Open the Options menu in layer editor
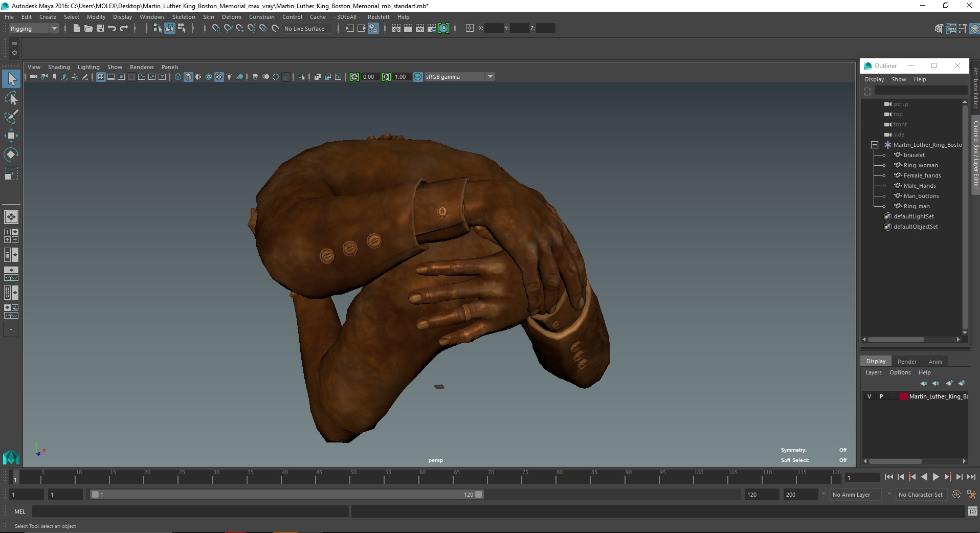 [x=900, y=372]
